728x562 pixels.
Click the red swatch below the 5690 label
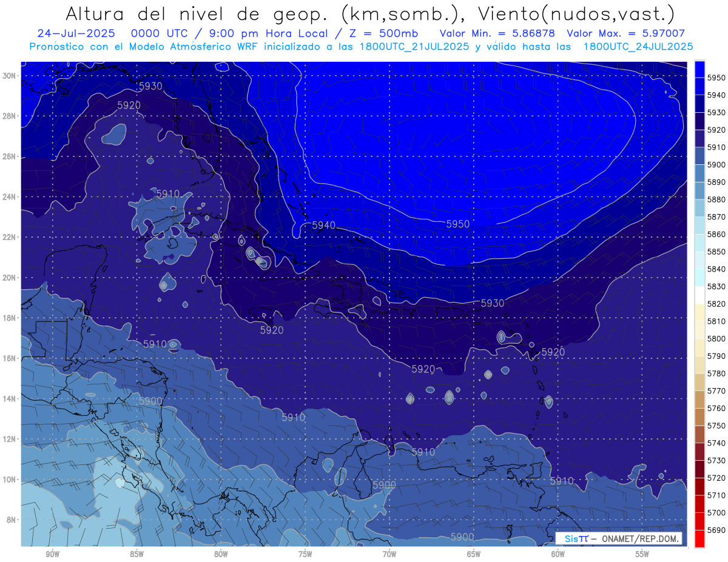[699, 538]
